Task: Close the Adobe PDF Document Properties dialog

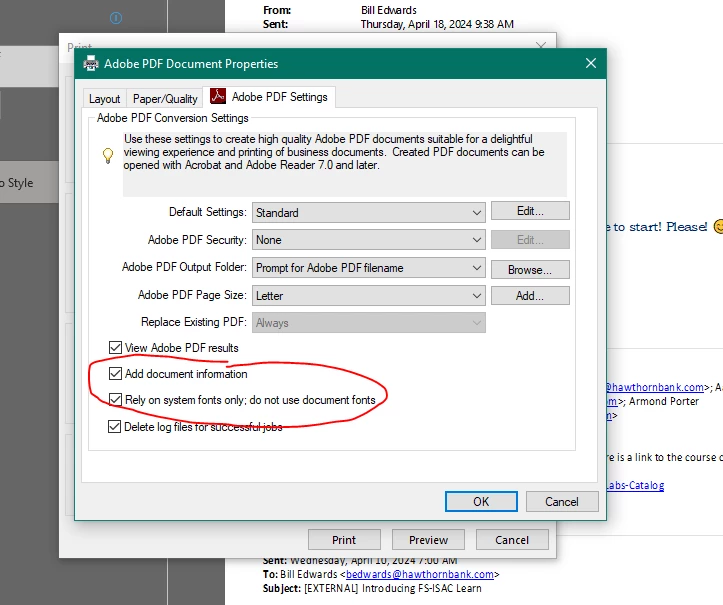Action: coord(591,63)
